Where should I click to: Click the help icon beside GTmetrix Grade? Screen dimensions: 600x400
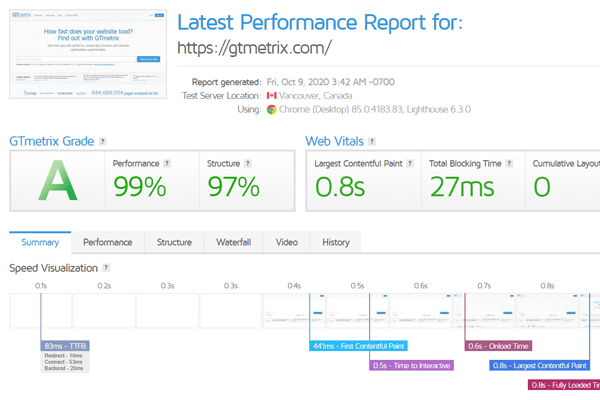tap(103, 142)
